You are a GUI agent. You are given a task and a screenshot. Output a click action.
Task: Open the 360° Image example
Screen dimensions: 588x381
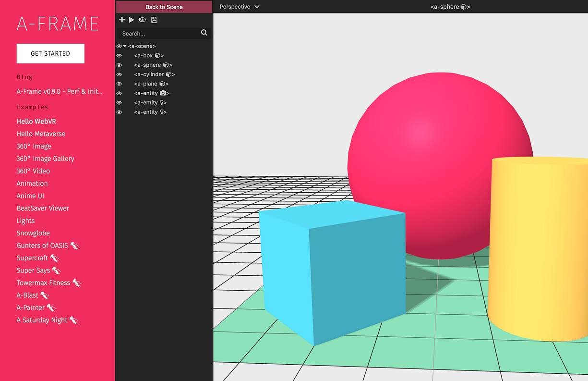pyautogui.click(x=34, y=146)
